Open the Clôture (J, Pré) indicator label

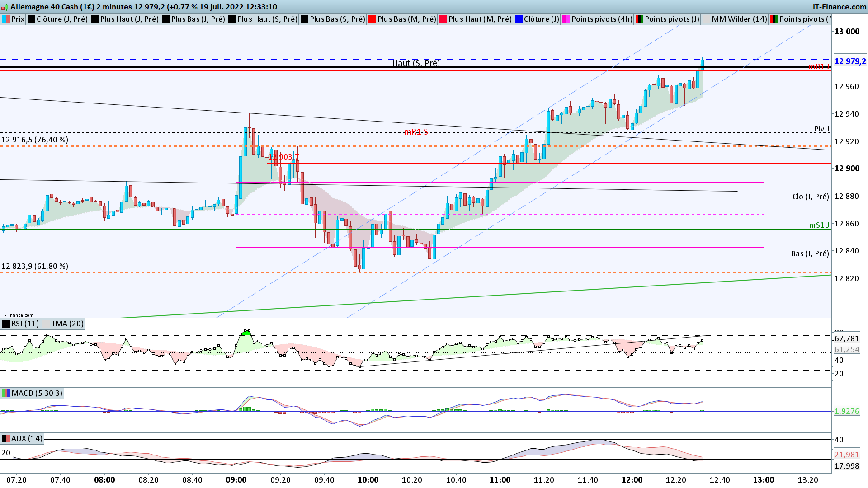61,19
